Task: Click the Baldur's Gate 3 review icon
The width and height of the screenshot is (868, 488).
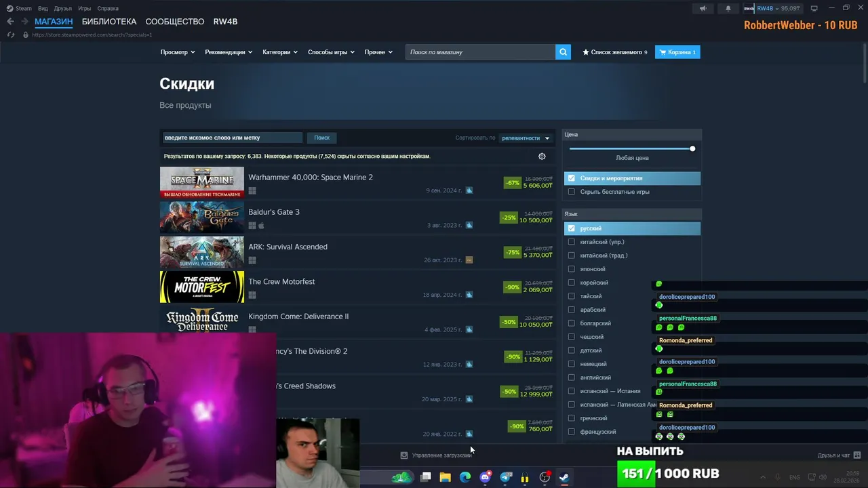Action: 469,225
